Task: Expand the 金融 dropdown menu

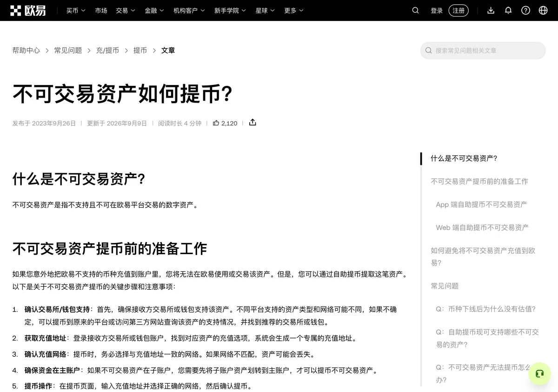Action: pos(154,10)
